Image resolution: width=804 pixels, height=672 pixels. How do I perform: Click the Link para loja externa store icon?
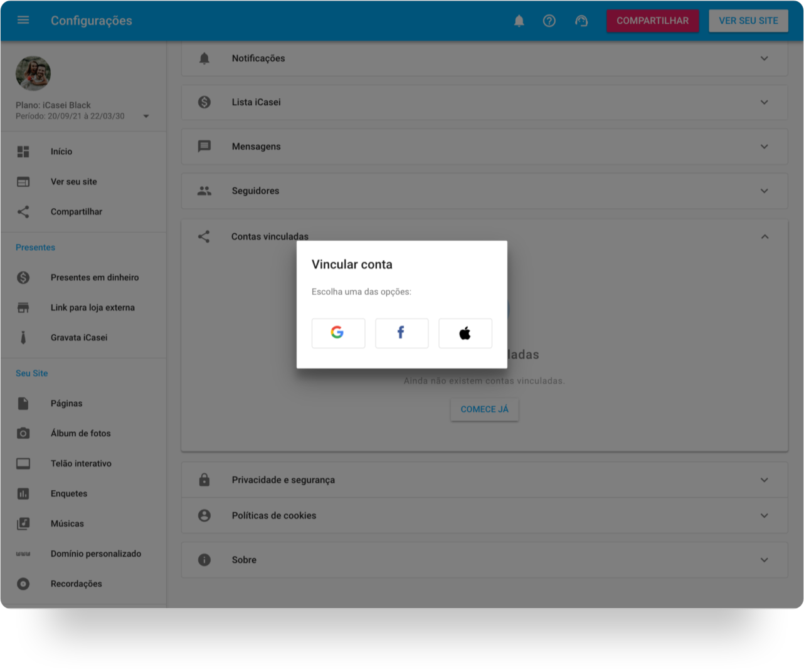[23, 308]
